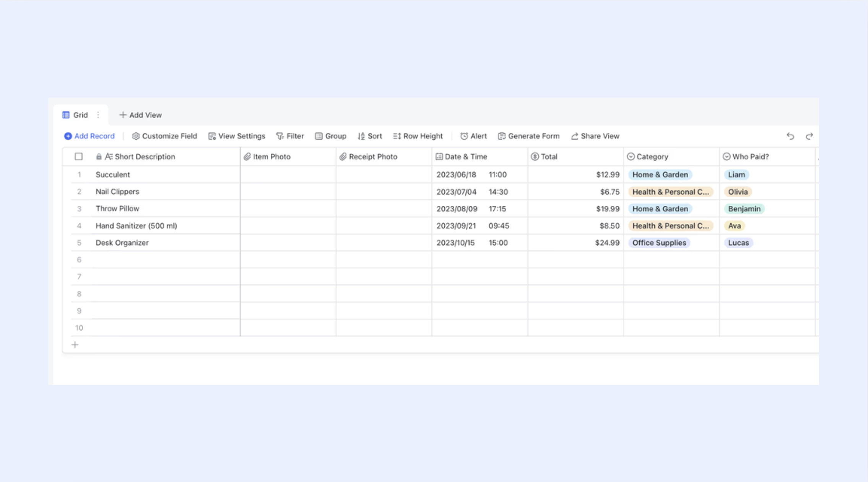868x482 pixels.
Task: Select the Throw Pillow cell
Action: (166, 209)
